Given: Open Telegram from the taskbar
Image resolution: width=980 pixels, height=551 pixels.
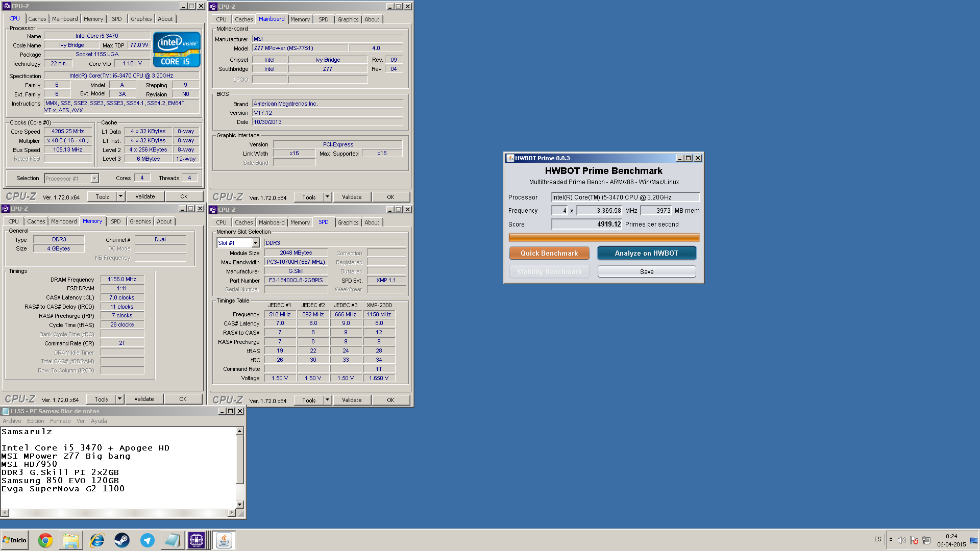Looking at the screenshot, I should [148, 540].
